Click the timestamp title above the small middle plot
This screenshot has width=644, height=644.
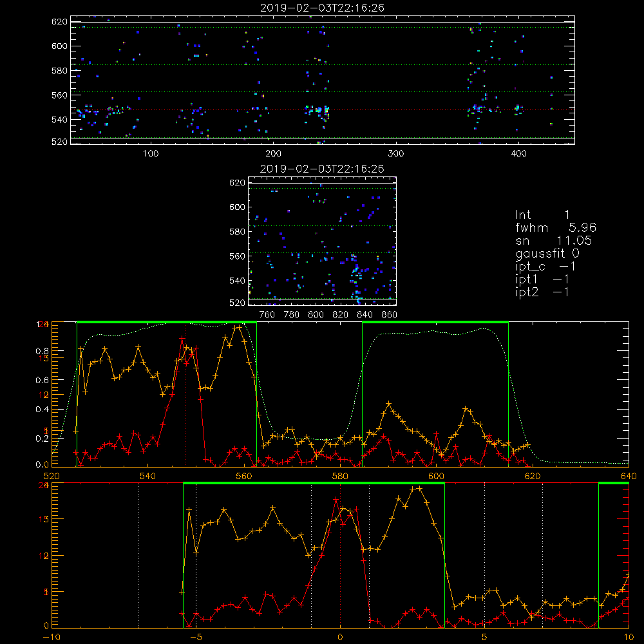point(322,169)
